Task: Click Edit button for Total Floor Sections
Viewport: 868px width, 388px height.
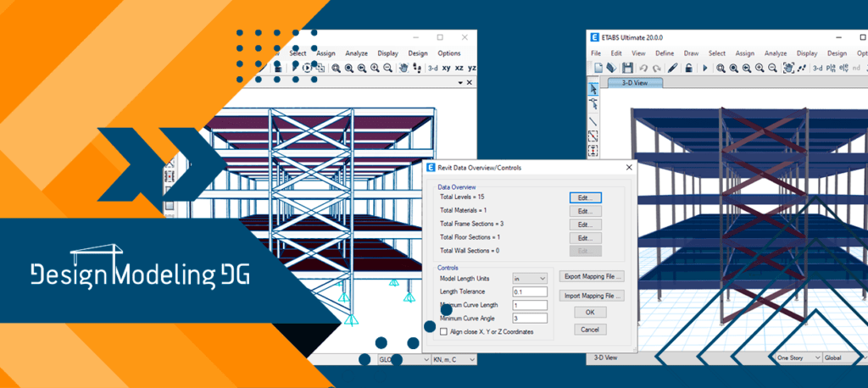Action: tap(585, 238)
